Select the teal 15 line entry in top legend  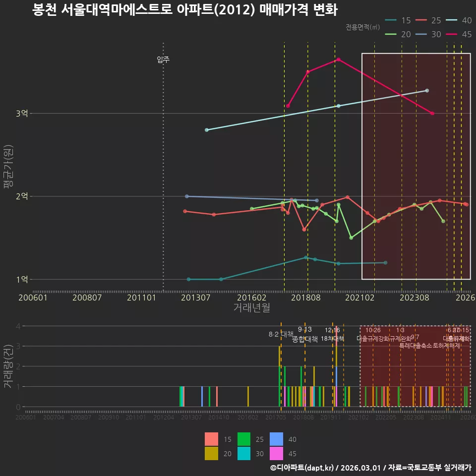398,20
